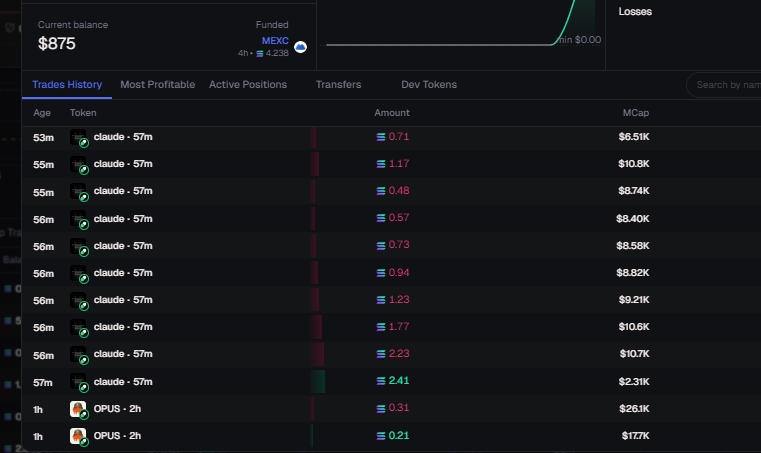Click Solana icon next to 0.21 amount
The width and height of the screenshot is (761, 453).
[x=381, y=436]
